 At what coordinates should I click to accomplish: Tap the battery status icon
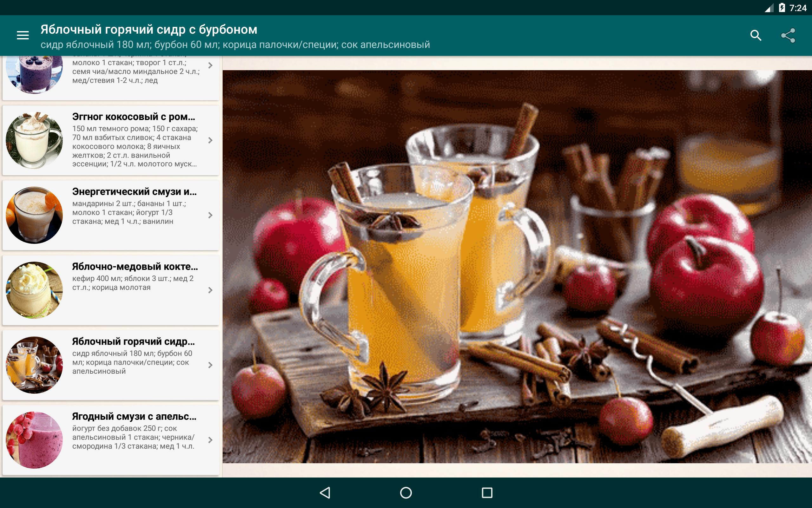[x=782, y=8]
